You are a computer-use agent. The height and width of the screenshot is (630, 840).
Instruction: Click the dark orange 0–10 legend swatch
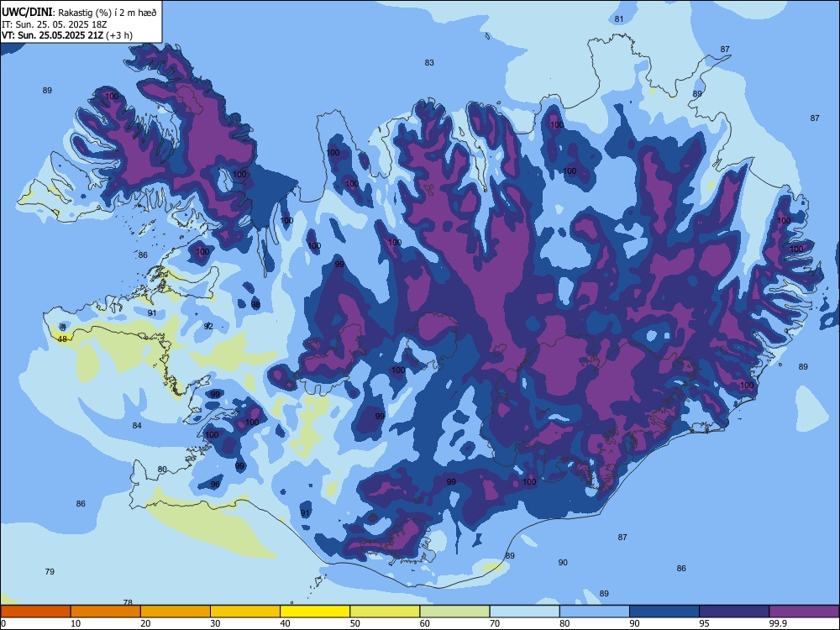tap(35, 612)
